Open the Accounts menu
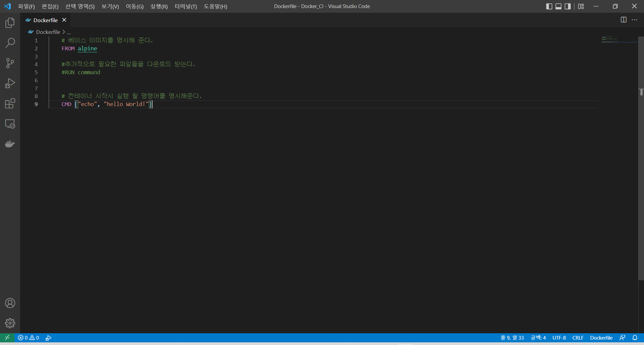This screenshot has width=644, height=345. pyautogui.click(x=10, y=303)
